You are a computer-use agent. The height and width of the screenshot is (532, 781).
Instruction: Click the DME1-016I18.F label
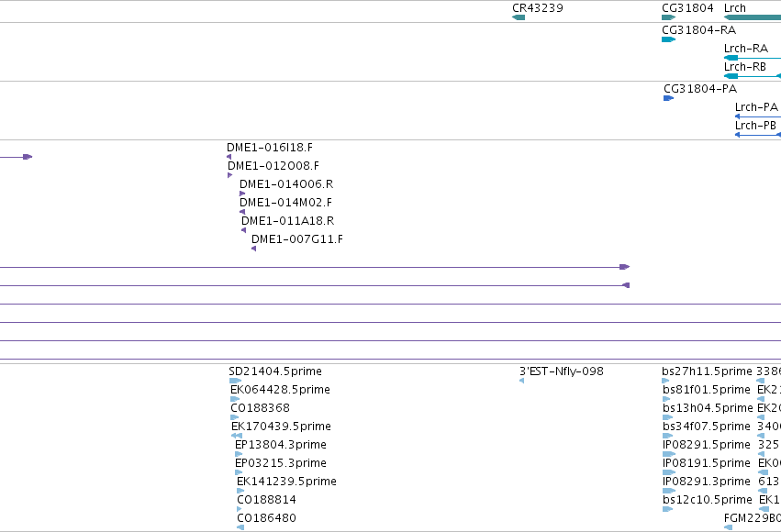point(270,148)
